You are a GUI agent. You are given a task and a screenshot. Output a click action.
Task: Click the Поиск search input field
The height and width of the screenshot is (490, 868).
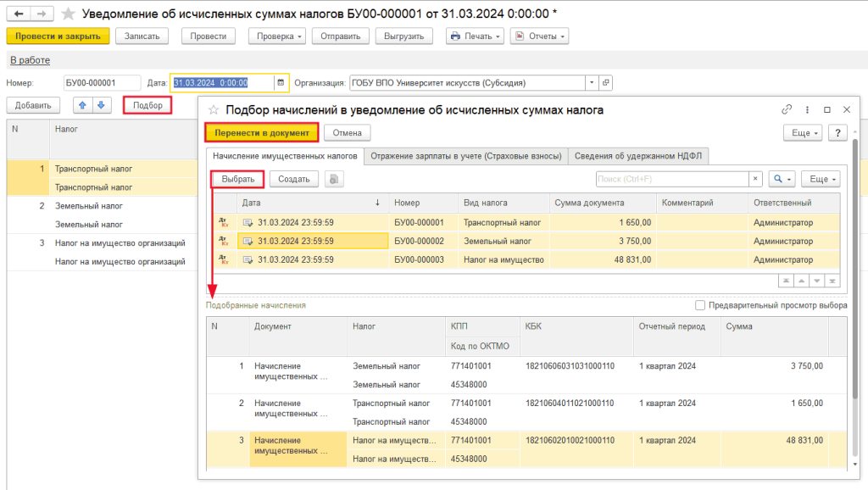(x=670, y=179)
